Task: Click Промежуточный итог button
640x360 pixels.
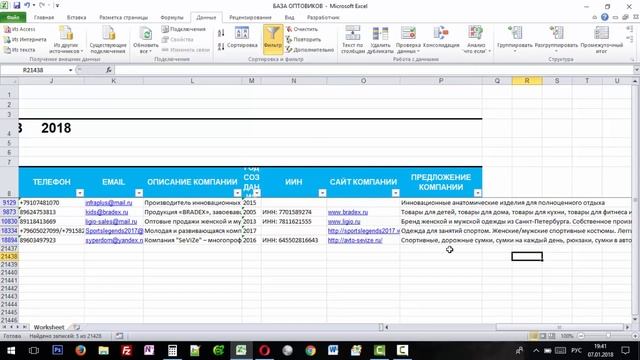Action: tap(602, 39)
